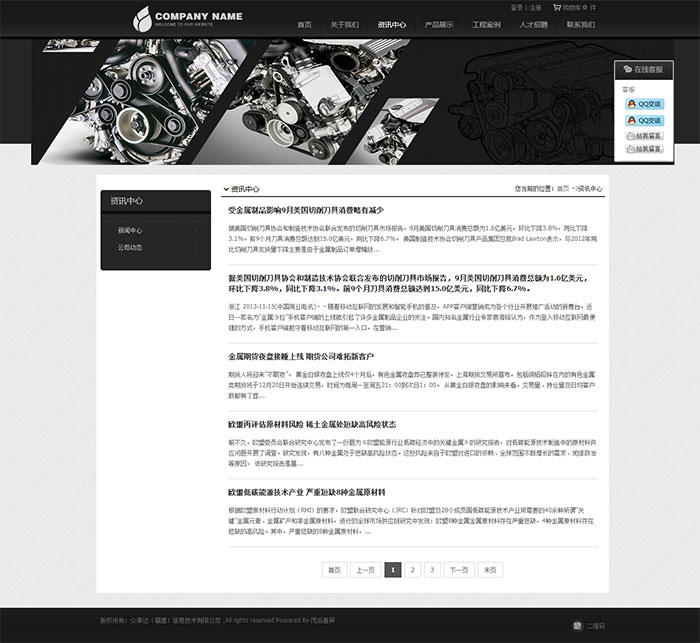Viewport: 700px width, 643px height.
Task: Open the 产品展示 navigation item
Action: click(x=439, y=25)
